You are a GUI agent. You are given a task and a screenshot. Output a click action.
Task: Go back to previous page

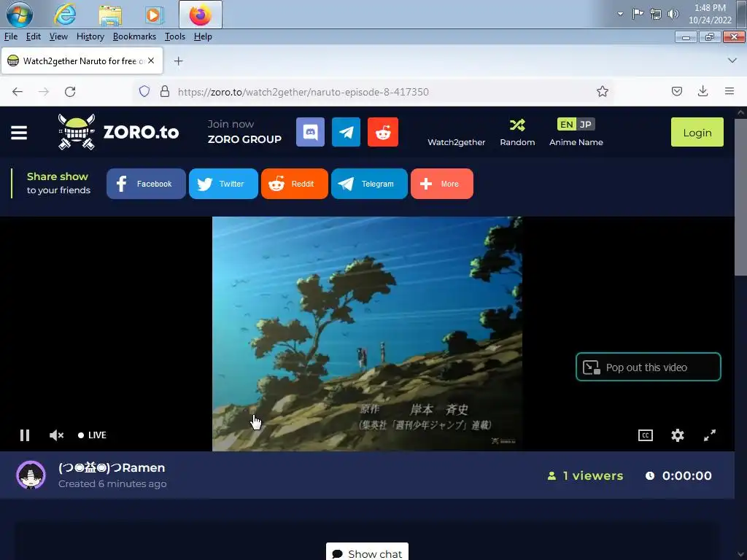click(x=18, y=91)
